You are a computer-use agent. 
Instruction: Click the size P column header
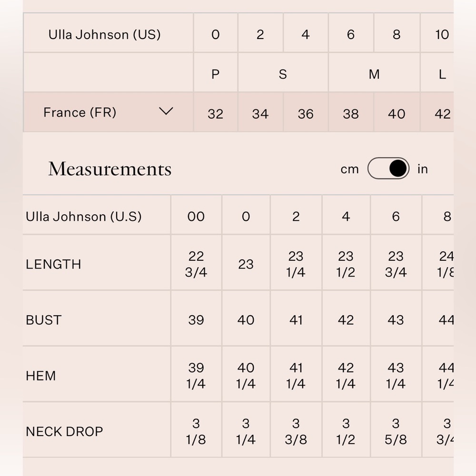[215, 74]
